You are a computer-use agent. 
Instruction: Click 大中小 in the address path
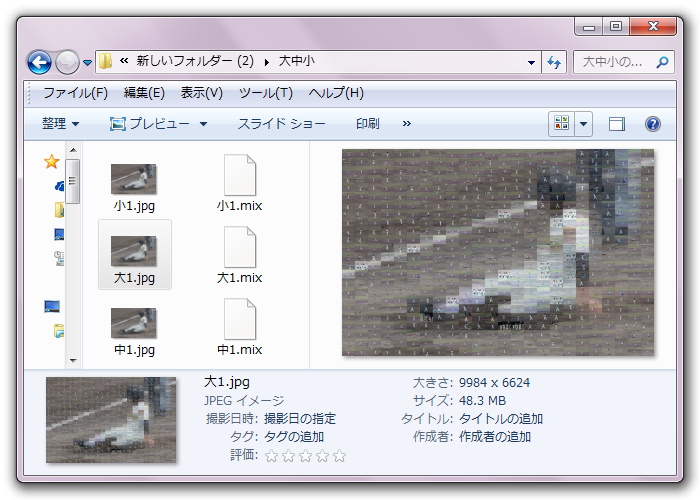point(297,61)
